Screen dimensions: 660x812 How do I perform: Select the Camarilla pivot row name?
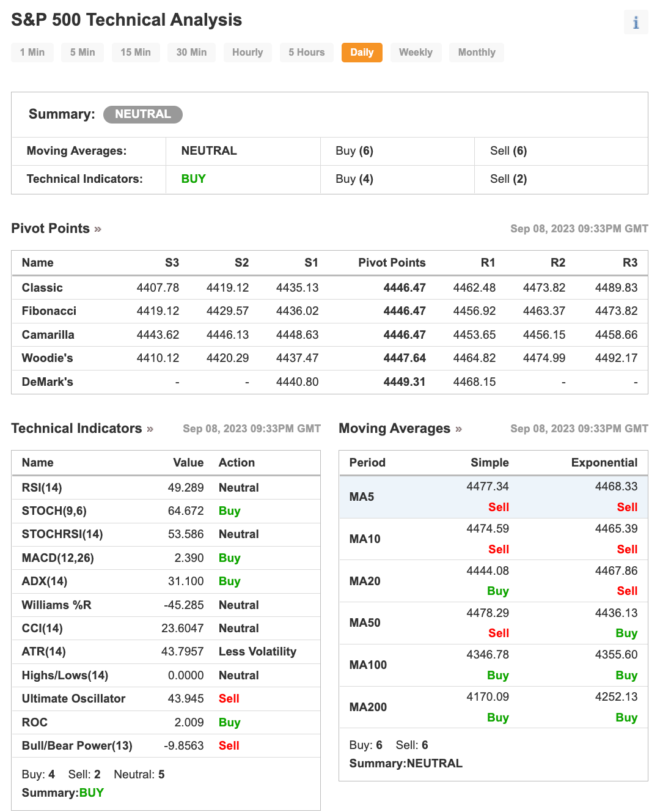tap(48, 335)
